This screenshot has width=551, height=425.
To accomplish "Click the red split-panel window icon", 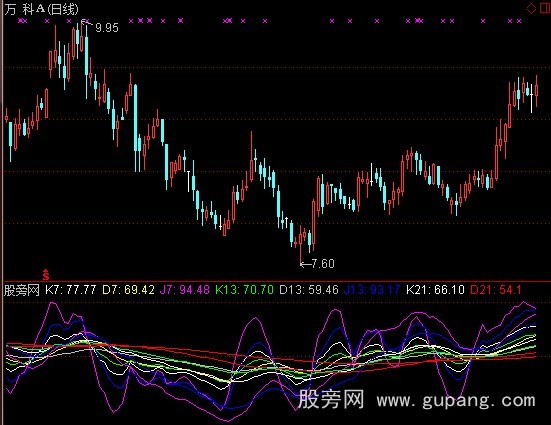I will [545, 8].
